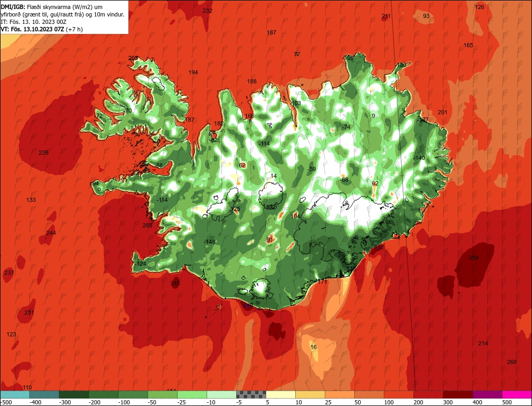This screenshot has height=406, width=532.
Task: Click the value -74 over northern land
Action: [x=346, y=127]
